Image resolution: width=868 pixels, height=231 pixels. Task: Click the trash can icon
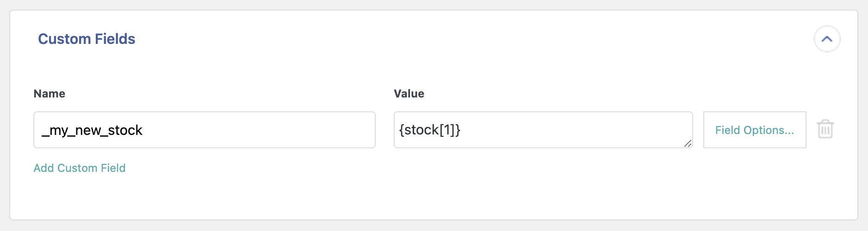coord(825,129)
